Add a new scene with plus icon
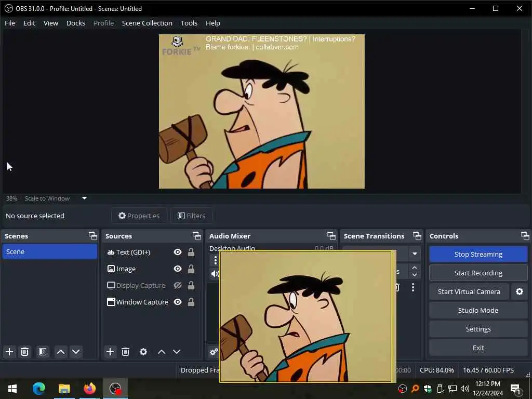532x399 pixels. [9, 352]
